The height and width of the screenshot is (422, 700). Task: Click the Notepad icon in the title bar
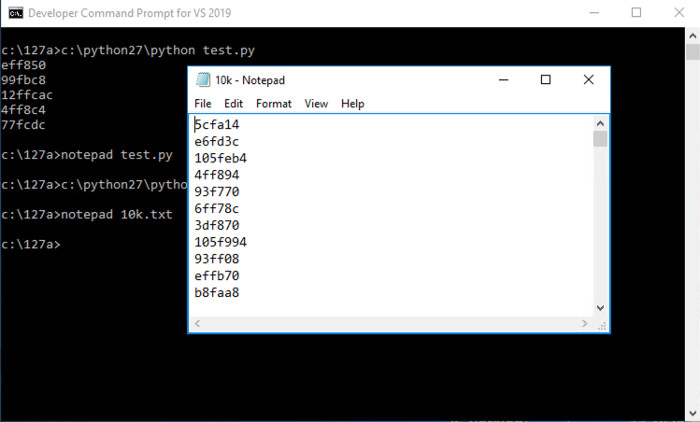click(203, 80)
